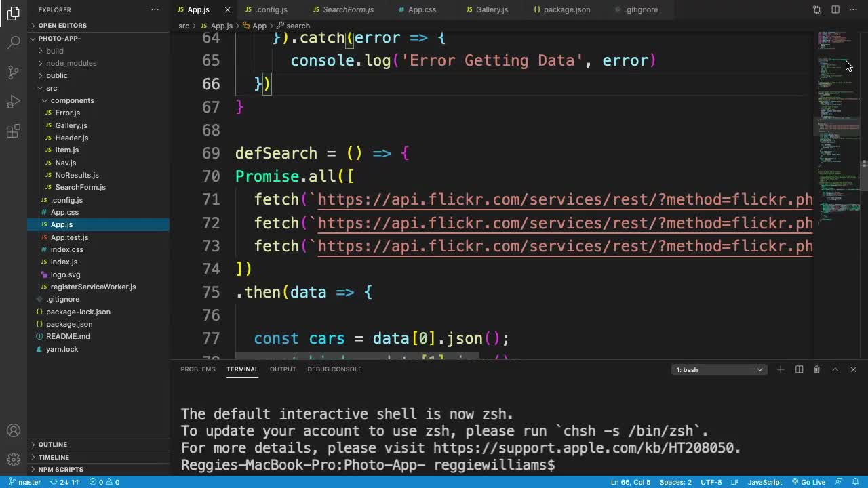This screenshot has width=868, height=488.
Task: Switch to the DEBUG CONSOLE tab
Action: [334, 369]
